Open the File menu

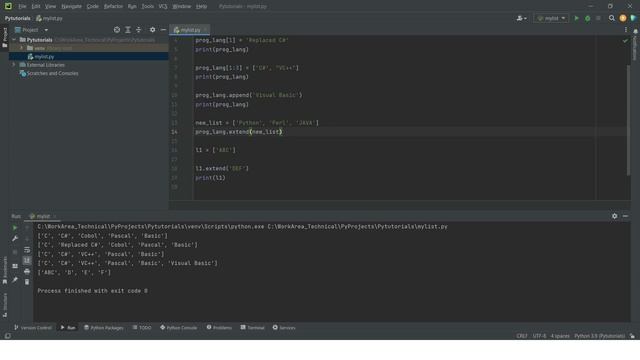[22, 7]
